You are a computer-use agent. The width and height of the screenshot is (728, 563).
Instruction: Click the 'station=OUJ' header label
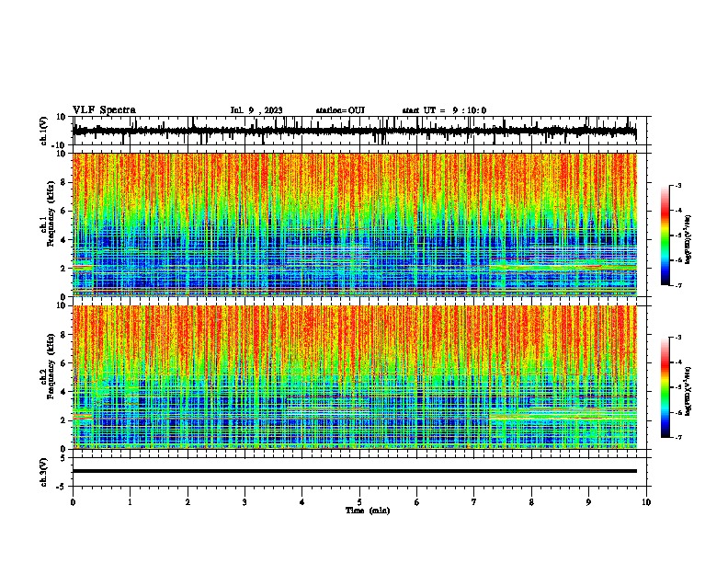coord(340,110)
